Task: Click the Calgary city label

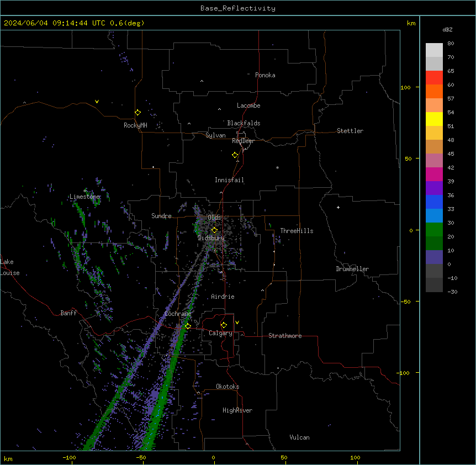Action: click(x=220, y=333)
